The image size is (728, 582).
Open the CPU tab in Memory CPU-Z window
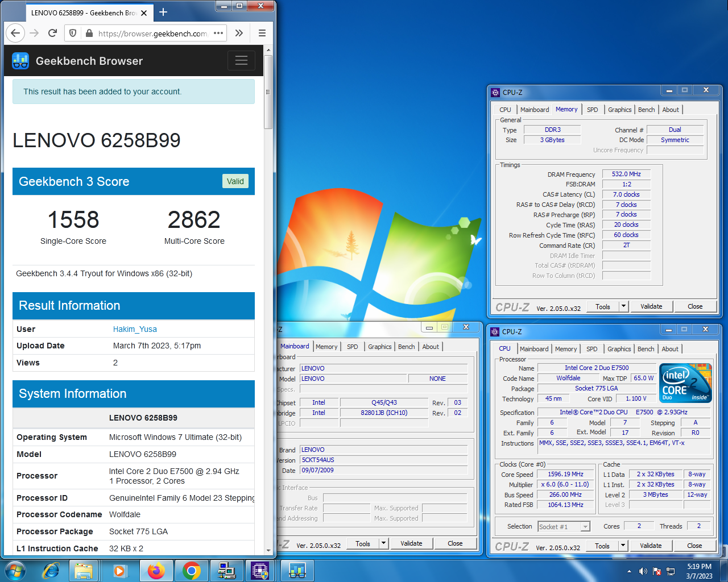505,110
